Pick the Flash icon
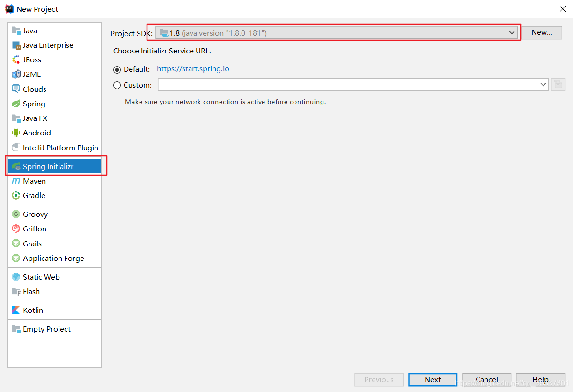 point(16,291)
